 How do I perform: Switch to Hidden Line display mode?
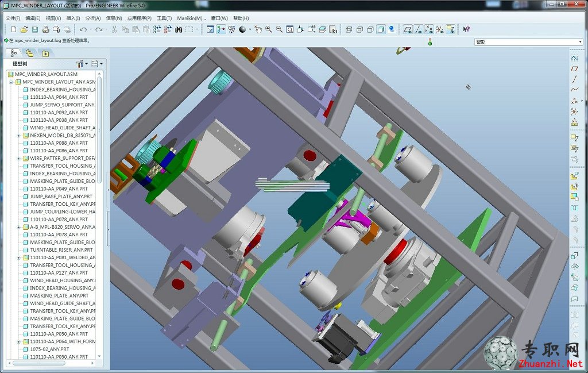tap(359, 29)
